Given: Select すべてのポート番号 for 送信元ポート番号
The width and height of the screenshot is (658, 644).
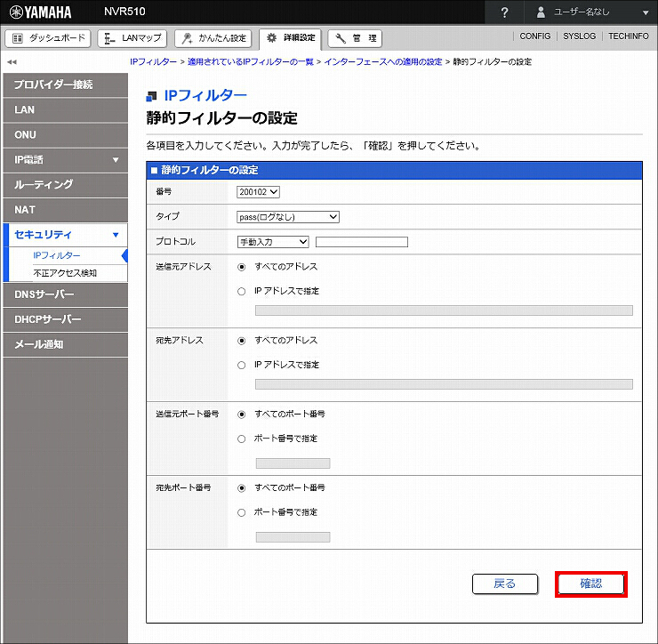Looking at the screenshot, I should (241, 415).
